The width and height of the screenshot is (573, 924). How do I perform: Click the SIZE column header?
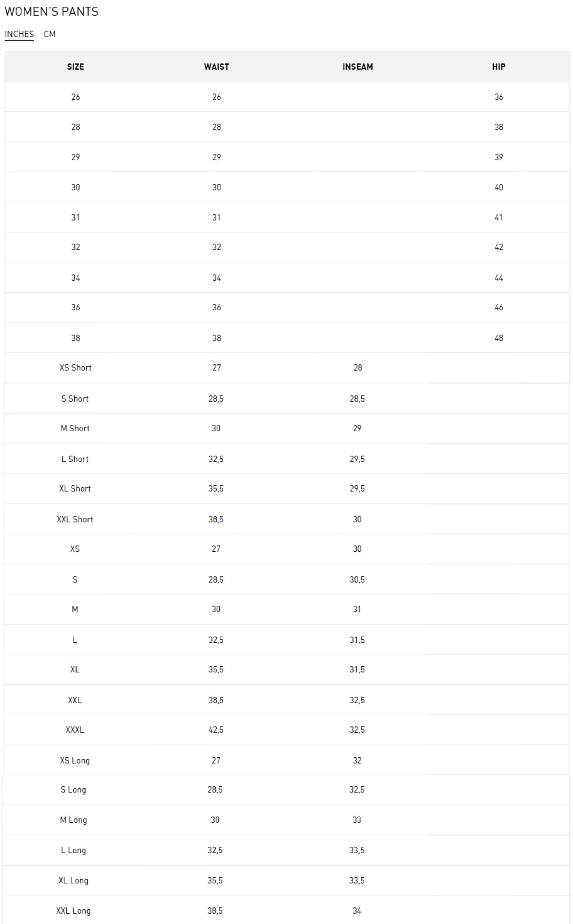pos(75,67)
